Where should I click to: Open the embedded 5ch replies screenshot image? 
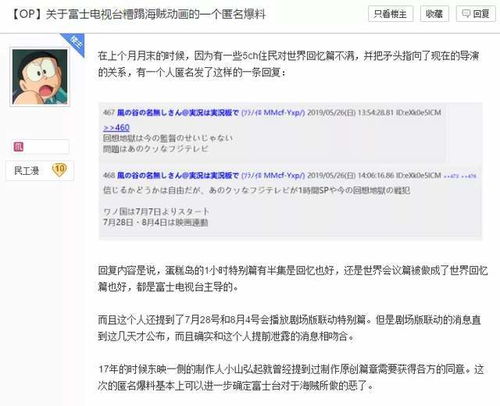(x=290, y=171)
